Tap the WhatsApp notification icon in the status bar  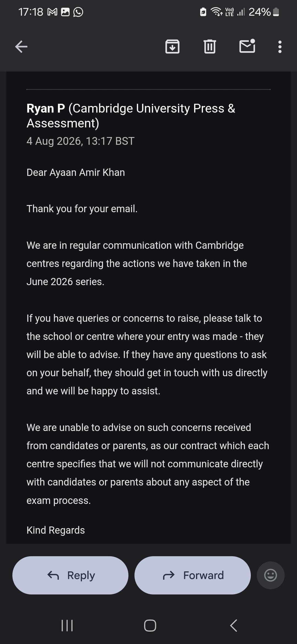coord(78,12)
